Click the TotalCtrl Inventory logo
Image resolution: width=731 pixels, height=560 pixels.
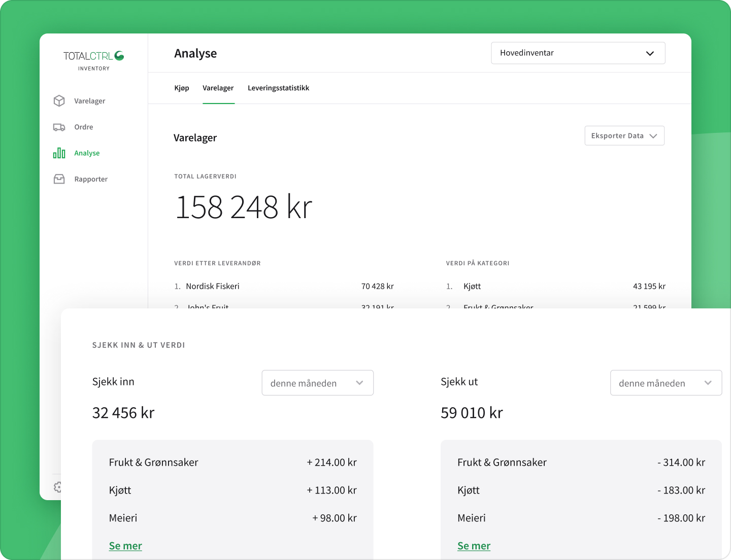[93, 60]
